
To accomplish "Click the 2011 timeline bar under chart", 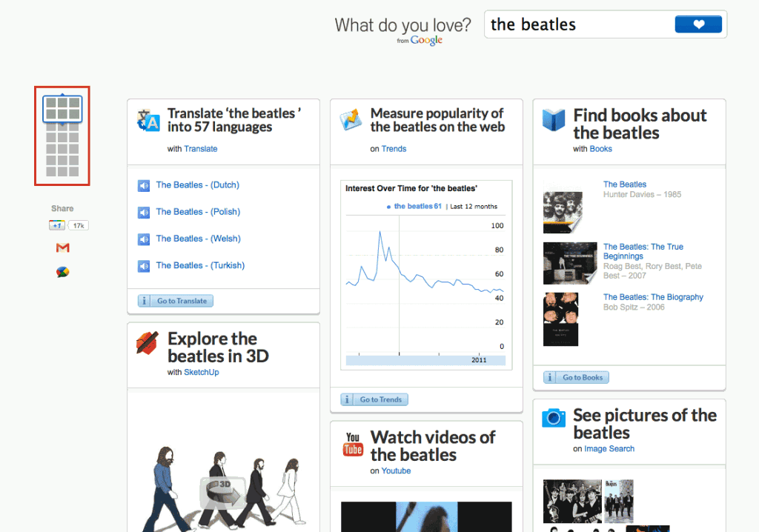I will 425,360.
